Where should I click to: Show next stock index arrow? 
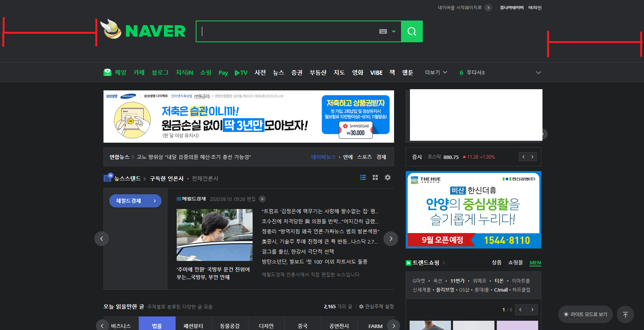[532, 157]
